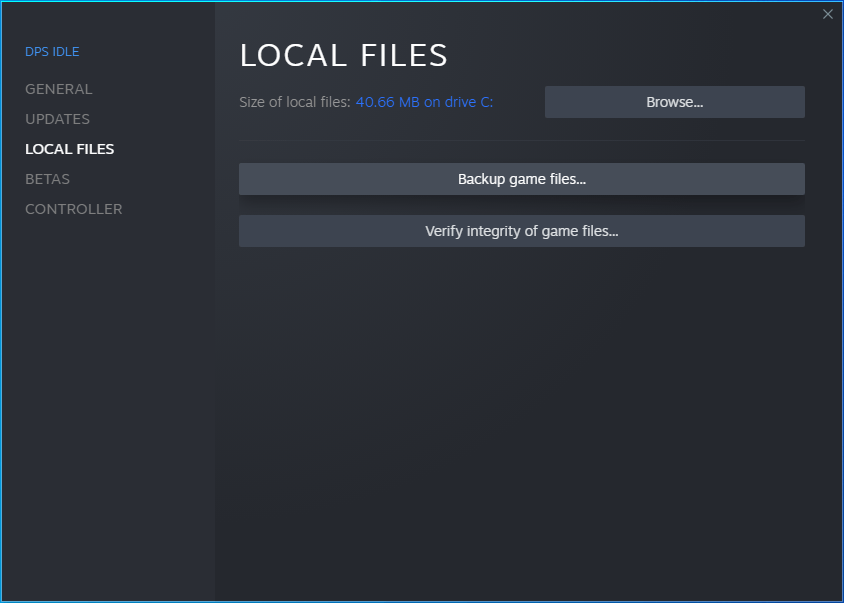The width and height of the screenshot is (844, 603).
Task: Switch to the Updates tab
Action: (57, 119)
